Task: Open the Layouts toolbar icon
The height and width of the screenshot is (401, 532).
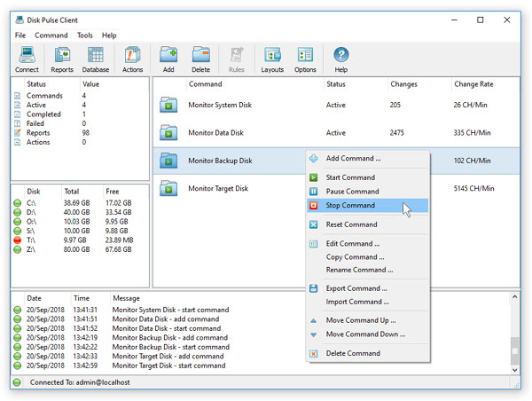Action: pos(272,55)
